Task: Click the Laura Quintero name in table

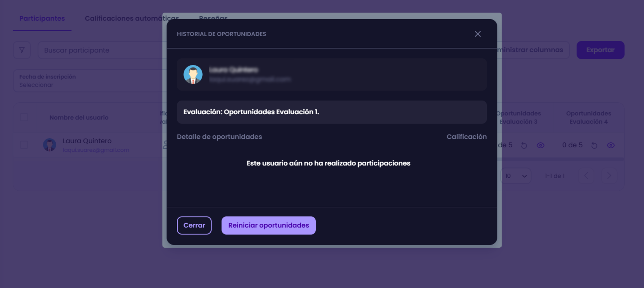Action: [x=87, y=141]
